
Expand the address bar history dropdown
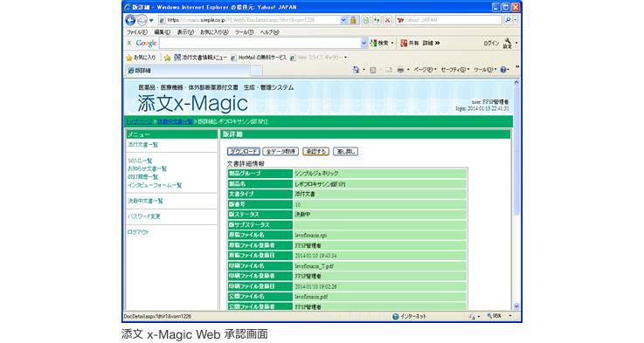pos(343,20)
